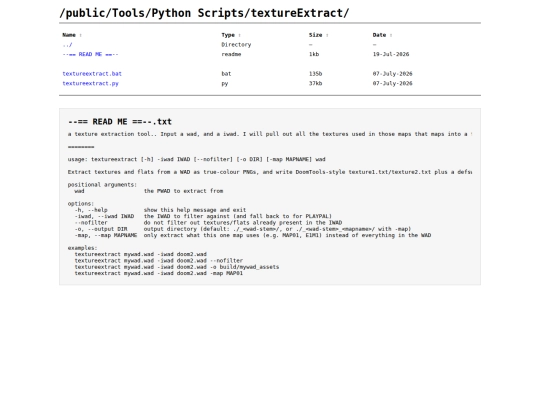Click the '37kb' size value

pyautogui.click(x=315, y=83)
